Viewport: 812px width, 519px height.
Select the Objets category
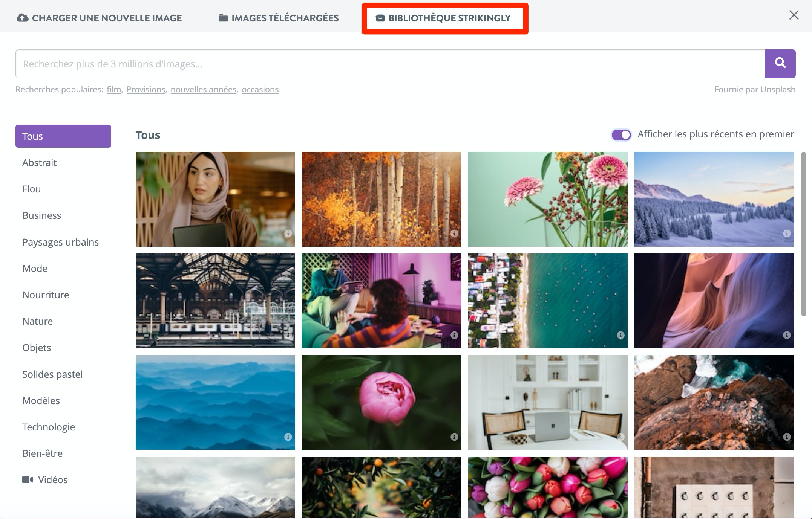(37, 348)
